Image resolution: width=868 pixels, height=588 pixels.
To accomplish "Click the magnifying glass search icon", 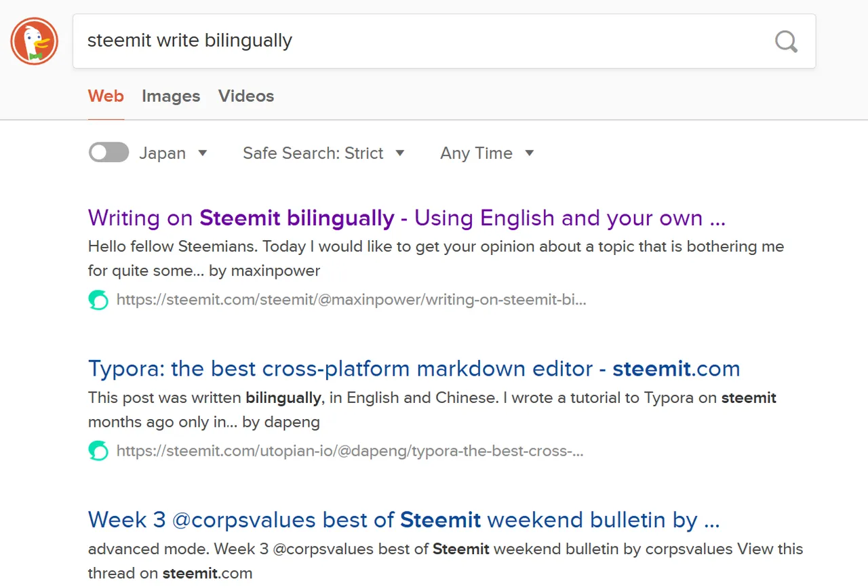I will [787, 41].
